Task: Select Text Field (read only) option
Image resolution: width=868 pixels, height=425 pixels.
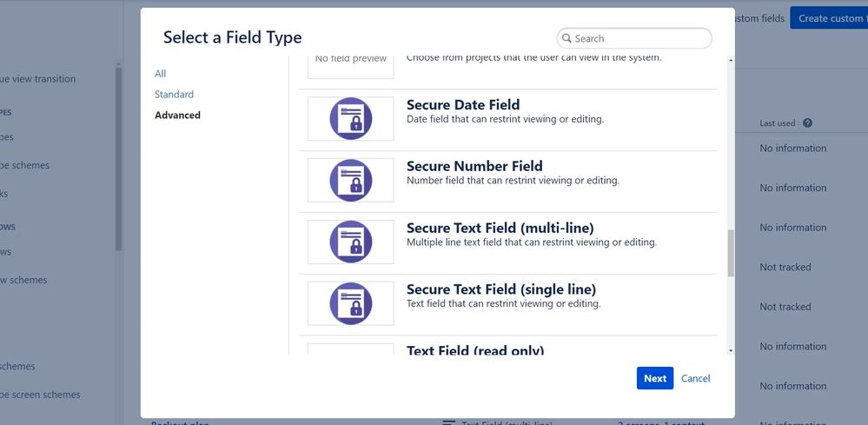Action: 475,350
